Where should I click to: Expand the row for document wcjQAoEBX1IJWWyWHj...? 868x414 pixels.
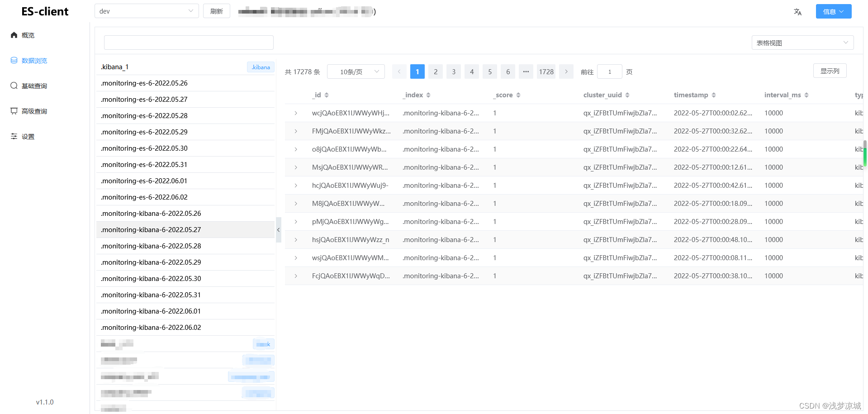pos(296,113)
